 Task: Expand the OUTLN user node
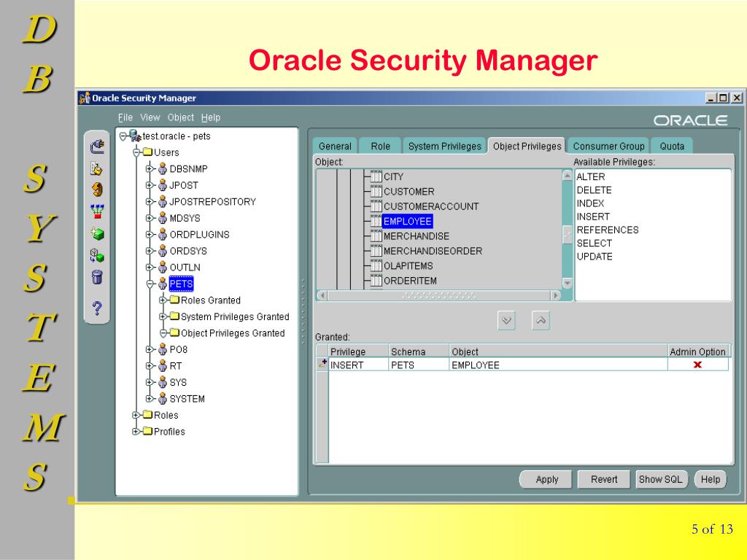coord(149,267)
